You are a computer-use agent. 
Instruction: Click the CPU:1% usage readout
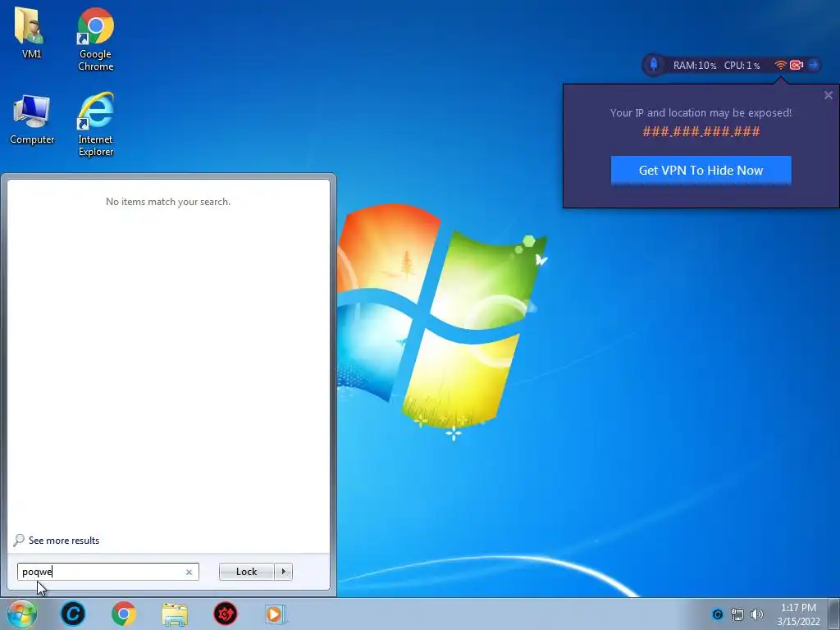[x=742, y=66]
